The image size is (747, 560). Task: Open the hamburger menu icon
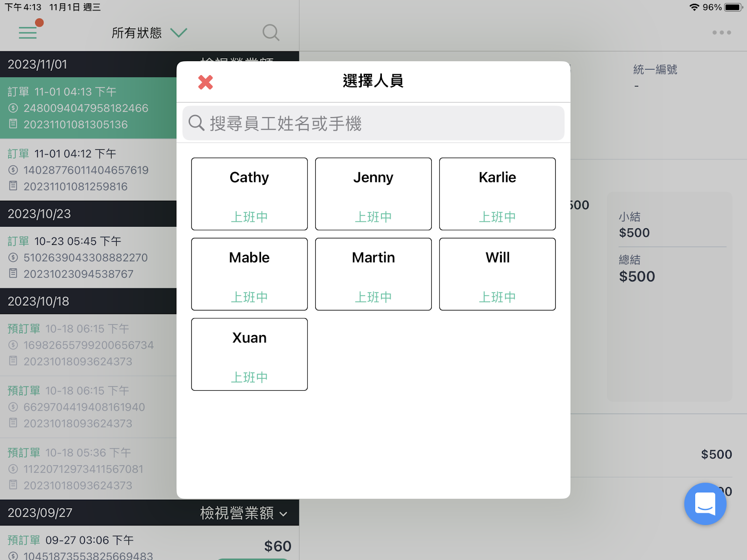click(28, 33)
